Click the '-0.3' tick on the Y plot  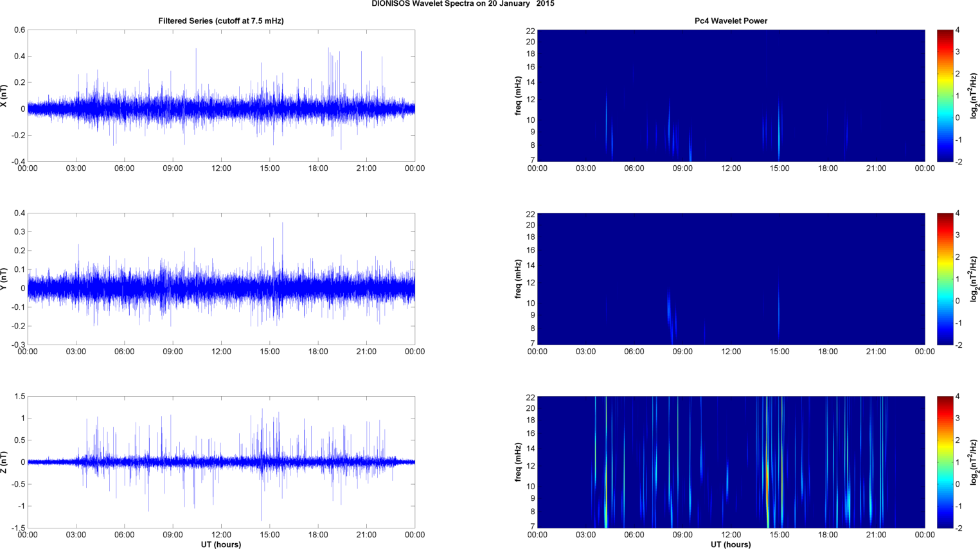click(x=19, y=345)
